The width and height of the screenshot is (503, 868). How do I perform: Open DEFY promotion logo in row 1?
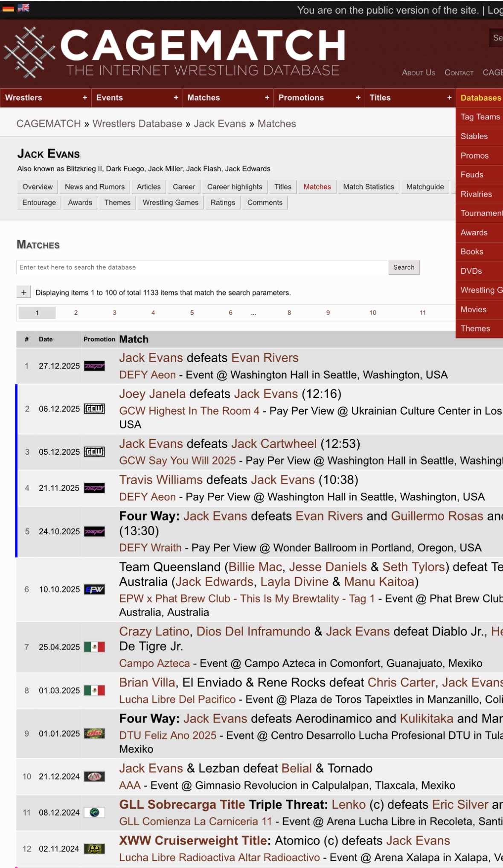[x=94, y=366]
